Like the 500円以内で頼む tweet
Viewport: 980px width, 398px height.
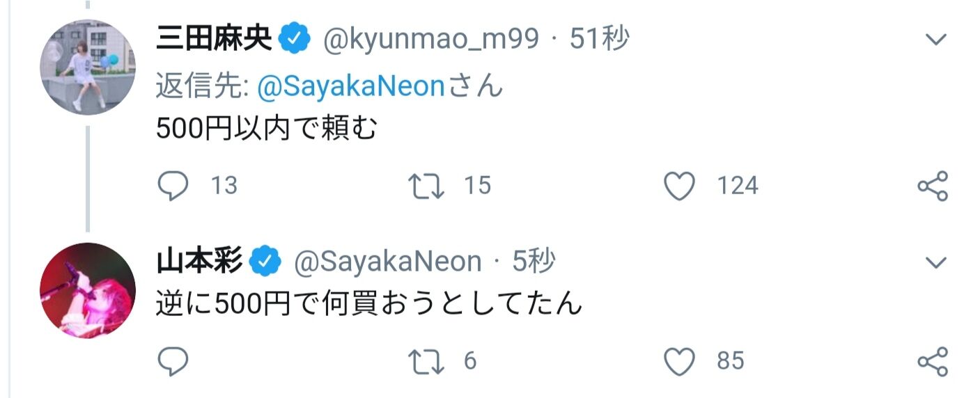click(680, 185)
